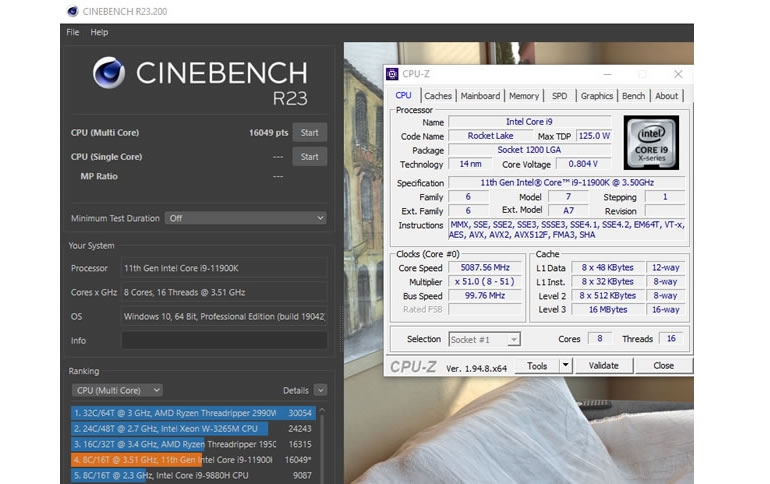Click the Cinebench R23 sphere logo
The image size is (770, 484).
coord(109,73)
